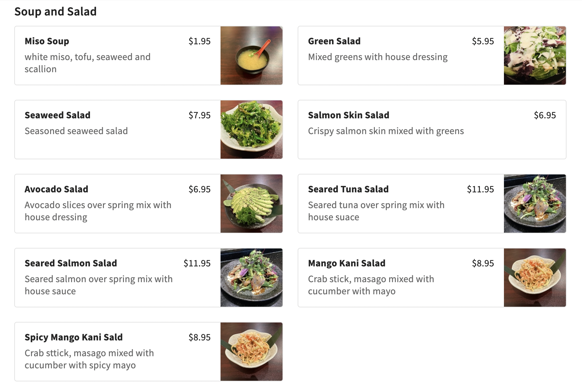Open the Avocado Salad picture
This screenshot has width=582, height=392.
(251, 204)
